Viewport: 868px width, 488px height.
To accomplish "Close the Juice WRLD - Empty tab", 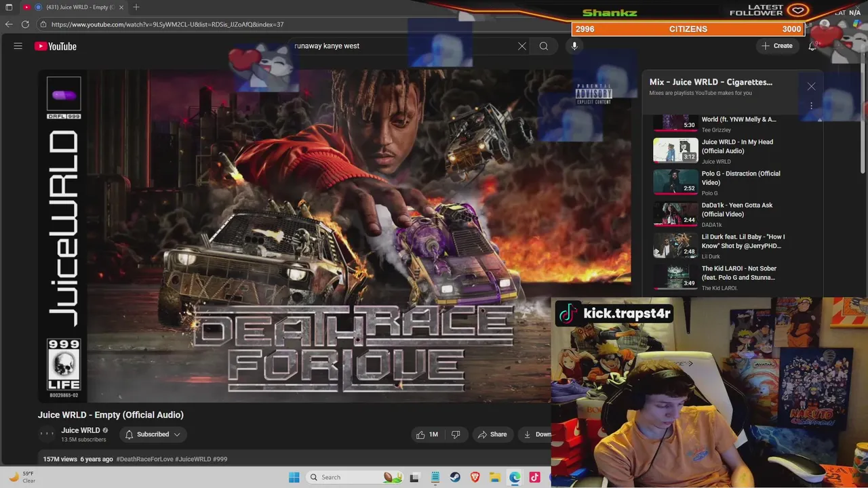I will coord(122,7).
